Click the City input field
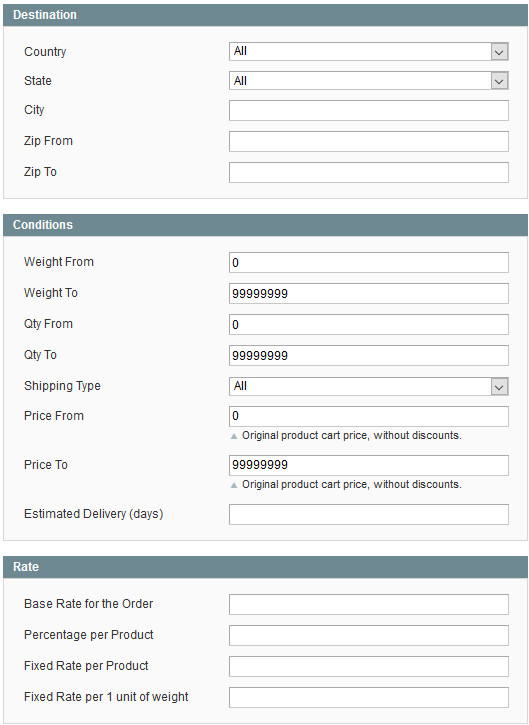 coord(369,111)
